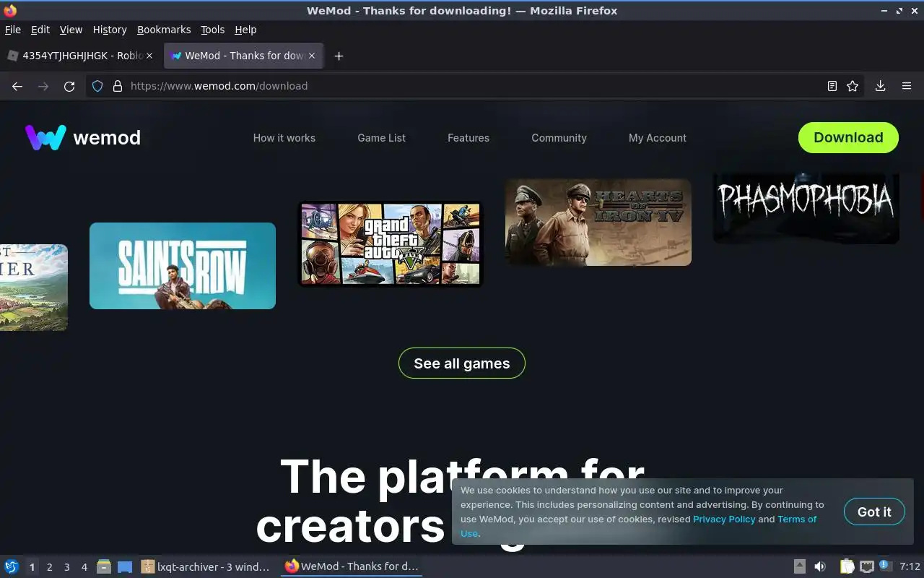Click the notification tray icon with badge
This screenshot has width=924, height=578.
(x=886, y=566)
